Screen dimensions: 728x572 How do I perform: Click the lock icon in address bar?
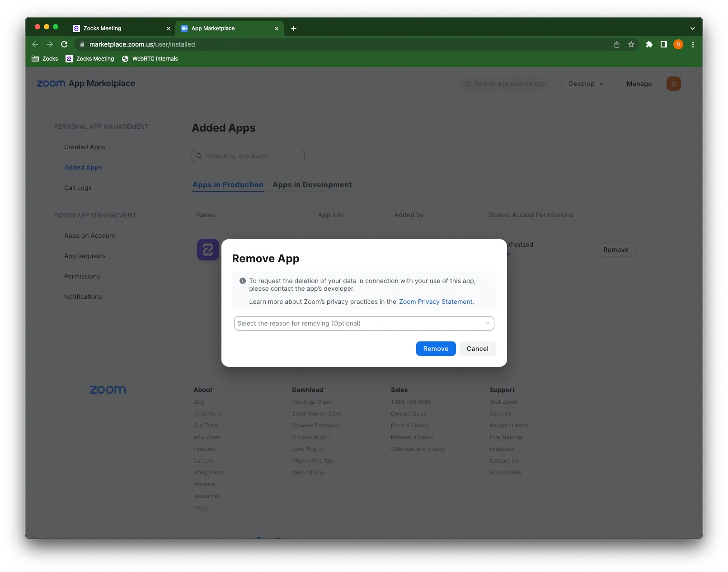point(82,44)
